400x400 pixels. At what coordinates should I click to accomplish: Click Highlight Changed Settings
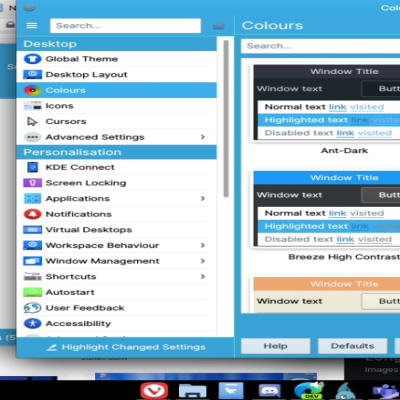126,347
